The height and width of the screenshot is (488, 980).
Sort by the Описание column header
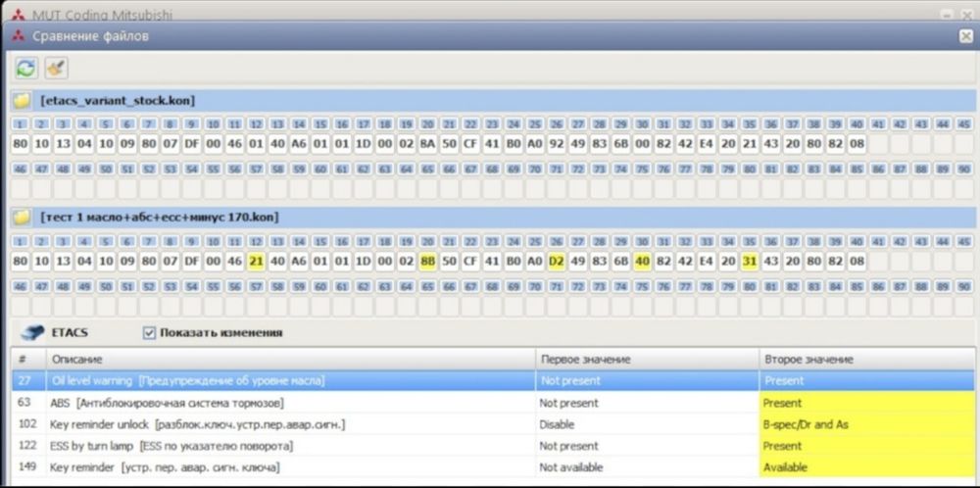tap(291, 360)
